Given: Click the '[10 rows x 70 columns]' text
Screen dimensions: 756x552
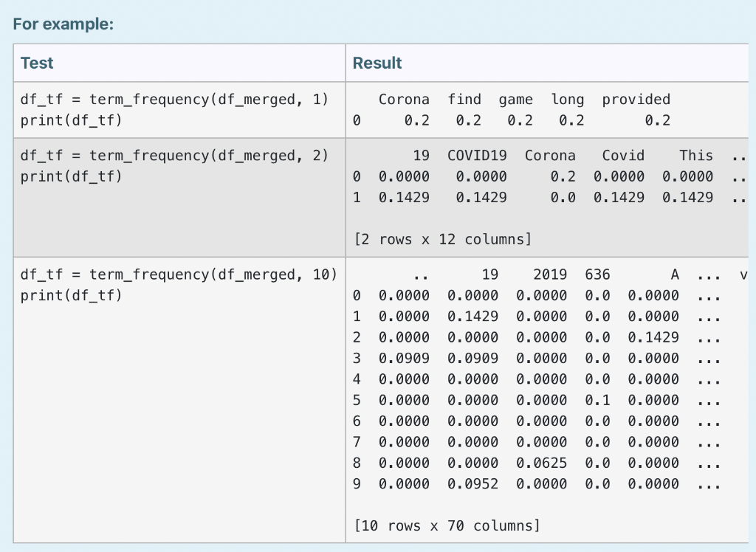Looking at the screenshot, I should (x=447, y=525).
